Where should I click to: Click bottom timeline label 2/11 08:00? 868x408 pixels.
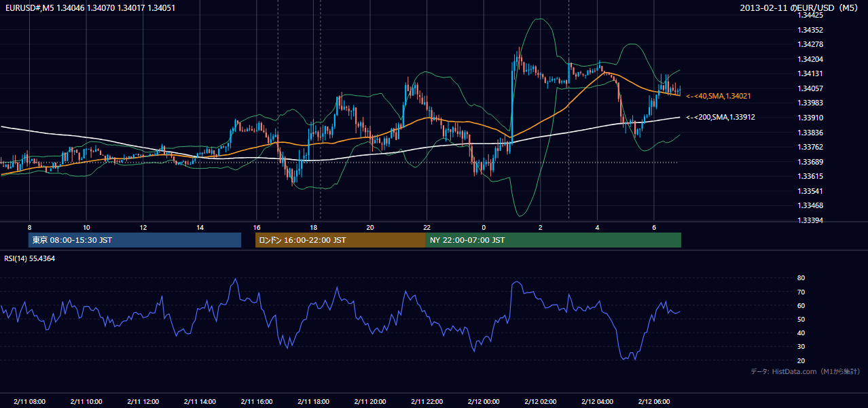pos(29,401)
